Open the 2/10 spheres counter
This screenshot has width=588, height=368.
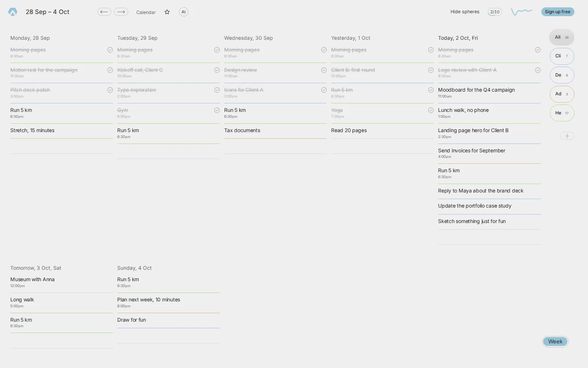pyautogui.click(x=495, y=12)
